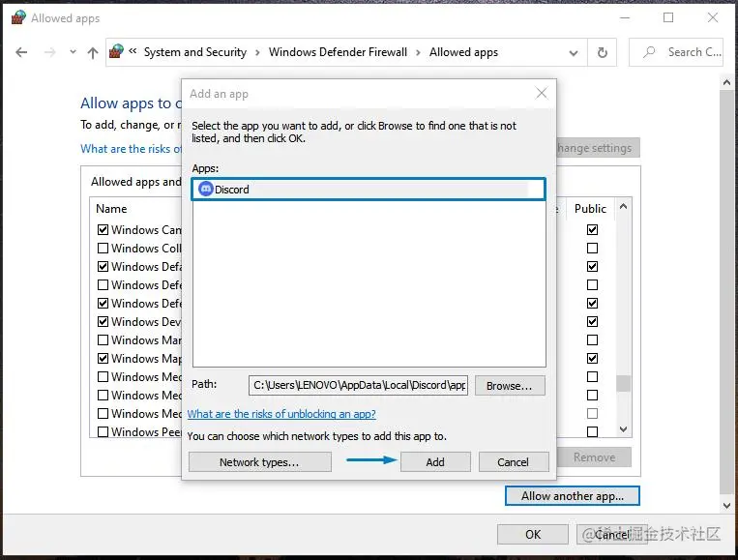Check the Windows Peer... checkbox
738x560 pixels.
pyautogui.click(x=103, y=431)
